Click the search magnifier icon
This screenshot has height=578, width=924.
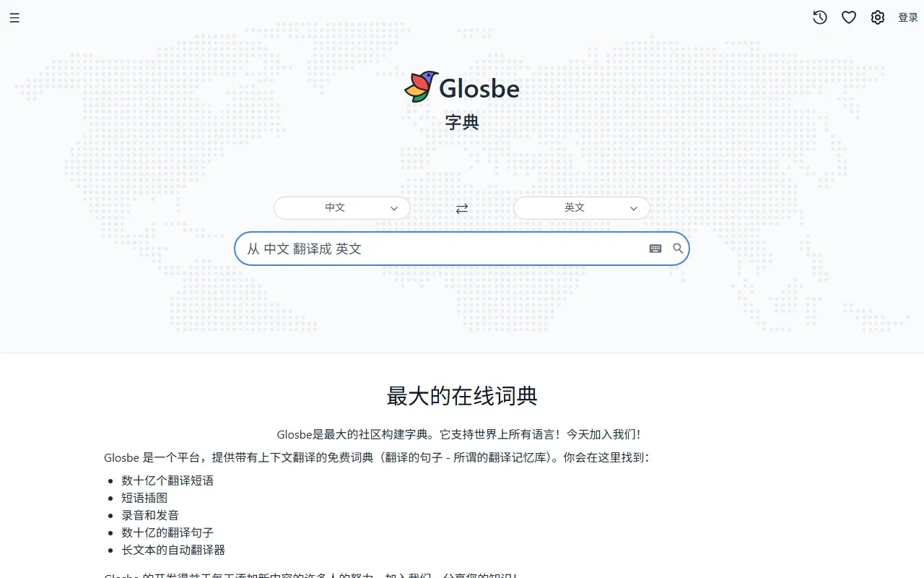(x=677, y=249)
